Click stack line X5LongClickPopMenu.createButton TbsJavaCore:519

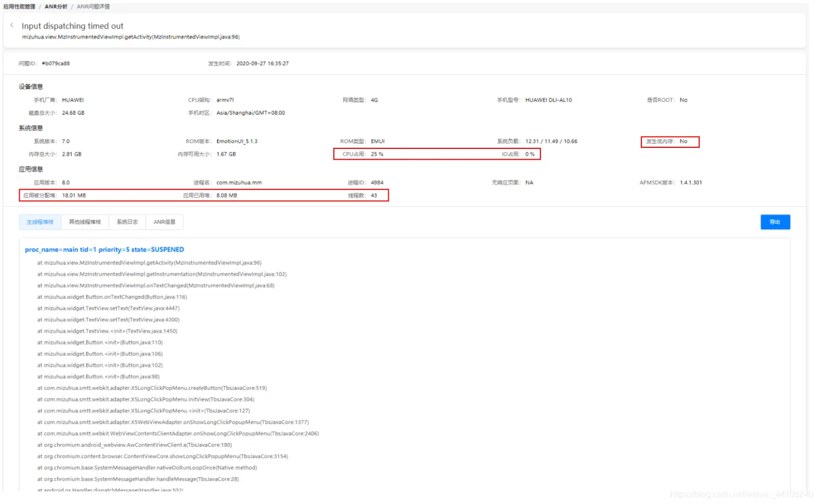click(x=152, y=388)
